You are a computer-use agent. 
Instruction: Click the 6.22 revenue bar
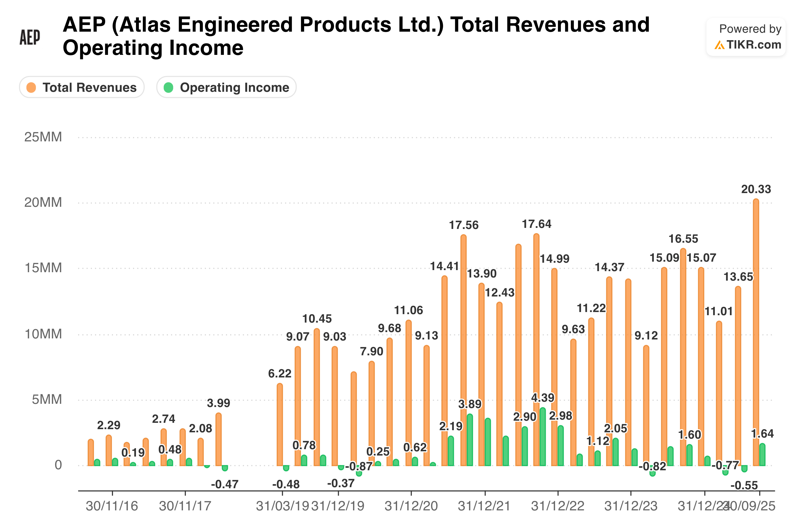pos(279,424)
